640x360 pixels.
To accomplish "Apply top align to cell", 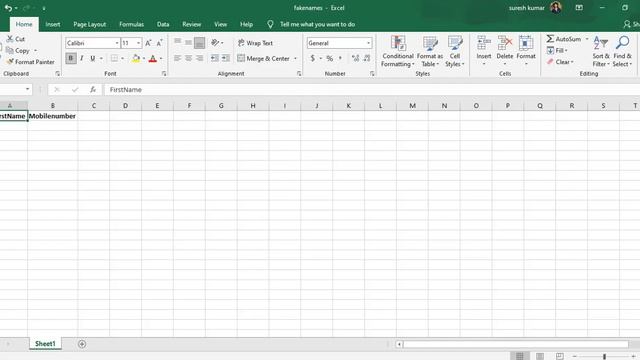I will click(178, 42).
